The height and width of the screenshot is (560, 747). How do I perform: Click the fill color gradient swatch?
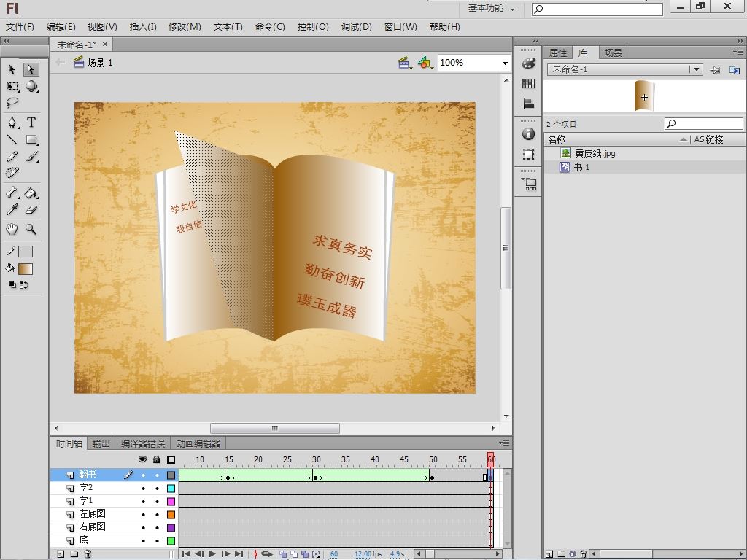click(26, 268)
